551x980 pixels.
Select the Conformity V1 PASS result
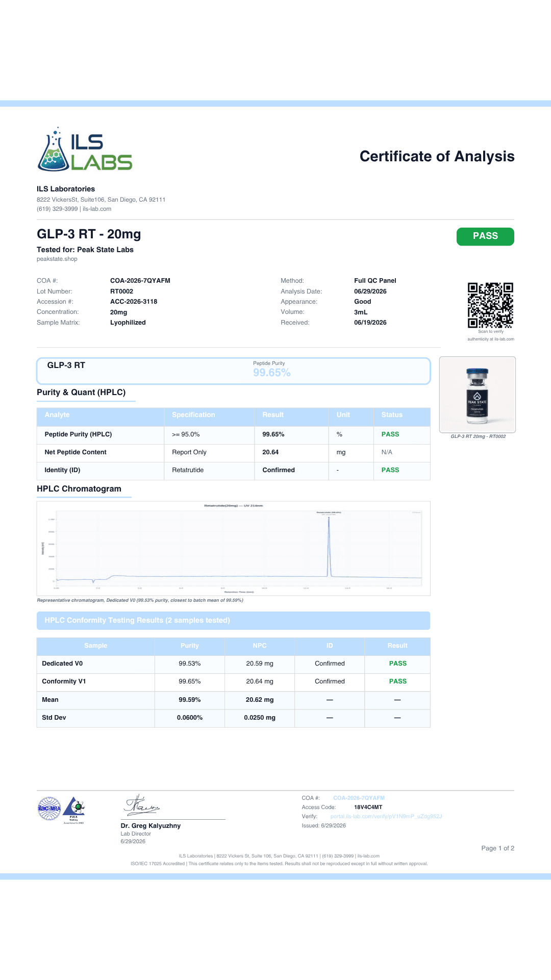398,681
